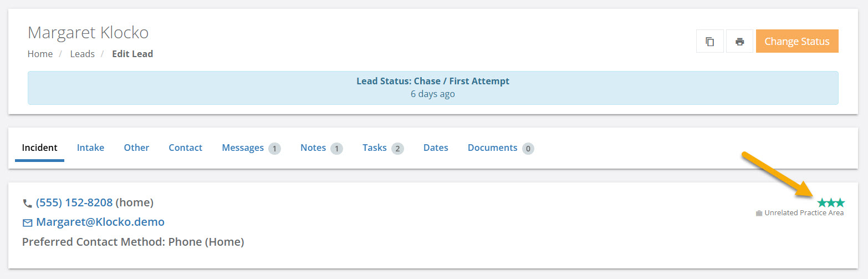Call phone number (555) 152-8208
This screenshot has height=279, width=868.
click(x=74, y=202)
